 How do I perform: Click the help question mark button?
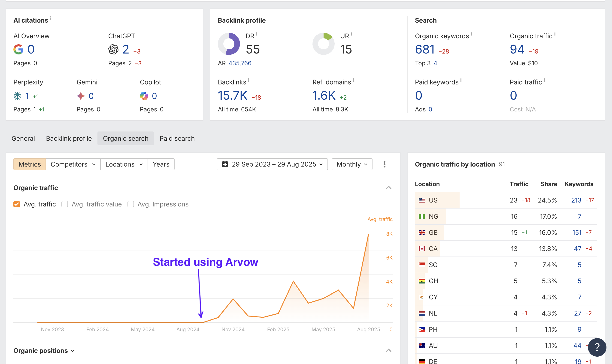[x=597, y=347]
